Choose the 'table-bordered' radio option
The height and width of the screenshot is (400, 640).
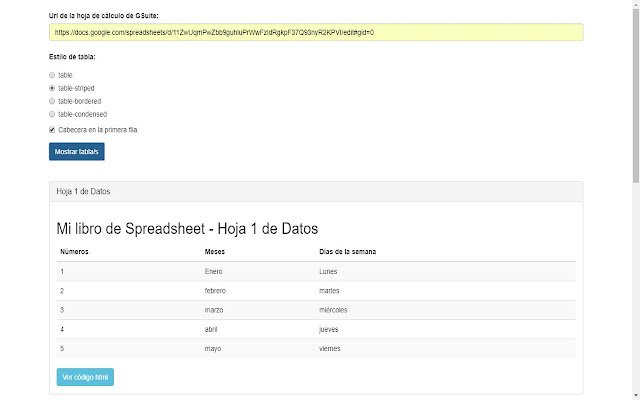[52, 101]
